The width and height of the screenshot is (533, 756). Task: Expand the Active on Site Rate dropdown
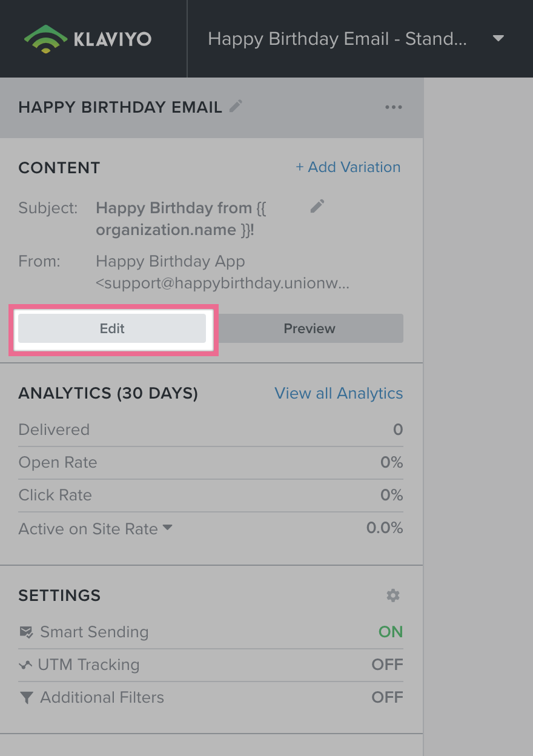click(x=168, y=528)
